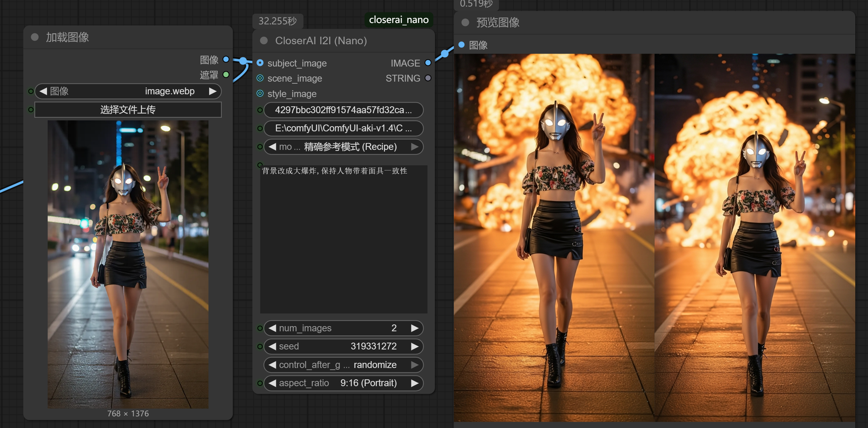
Task: Click the API key field 4297bbc302ff...
Action: pyautogui.click(x=343, y=110)
